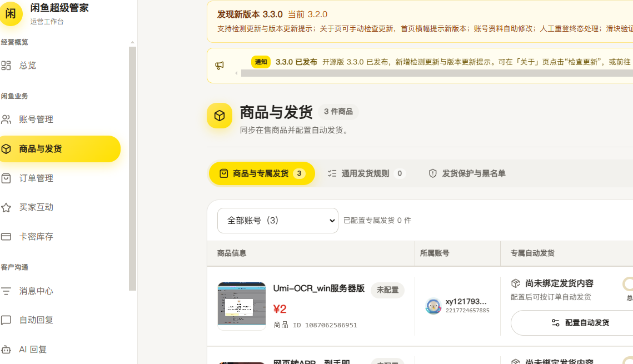Click the 卡密库存 card icon
The width and height of the screenshot is (633, 364).
point(6,237)
